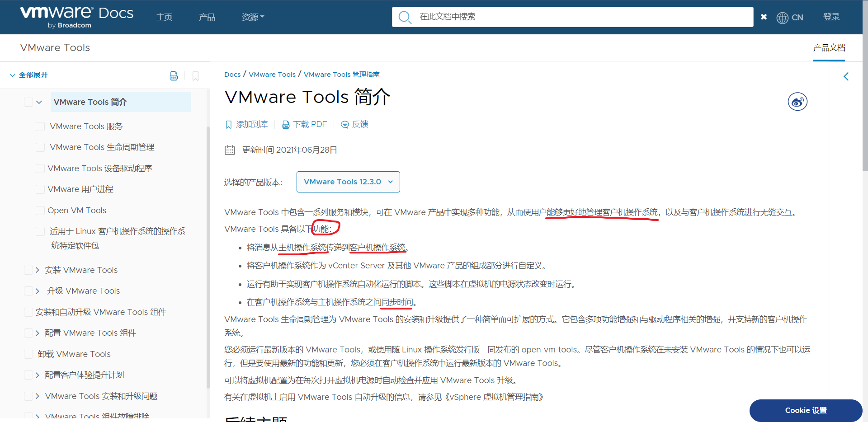Clear the search with the X icon
Viewport: 868px width, 422px height.
764,17
